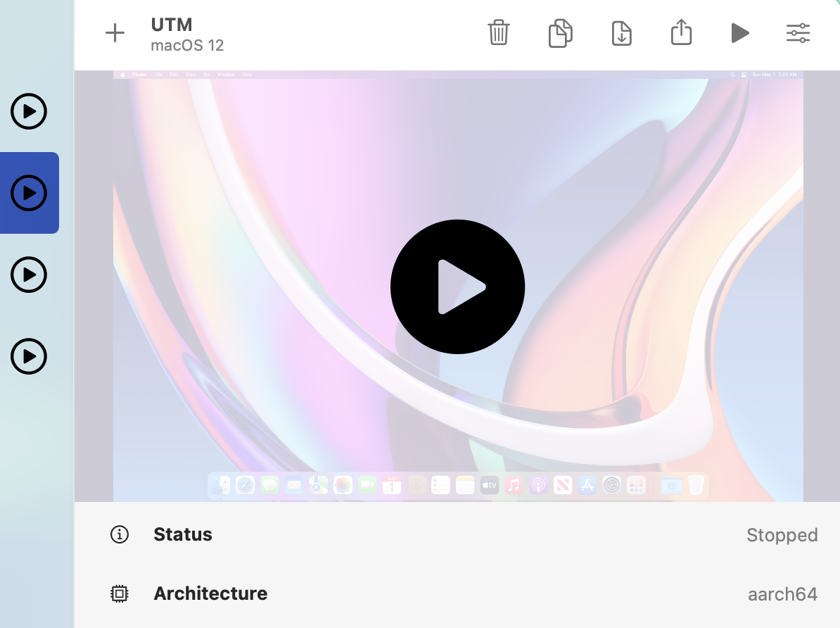
Task: Click the Status label
Action: click(183, 534)
